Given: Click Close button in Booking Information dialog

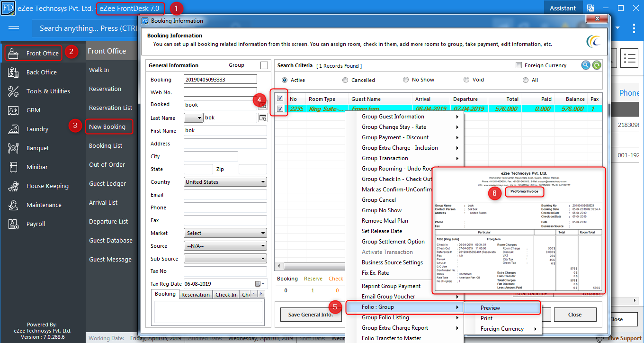Looking at the screenshot, I should pyautogui.click(x=575, y=315).
